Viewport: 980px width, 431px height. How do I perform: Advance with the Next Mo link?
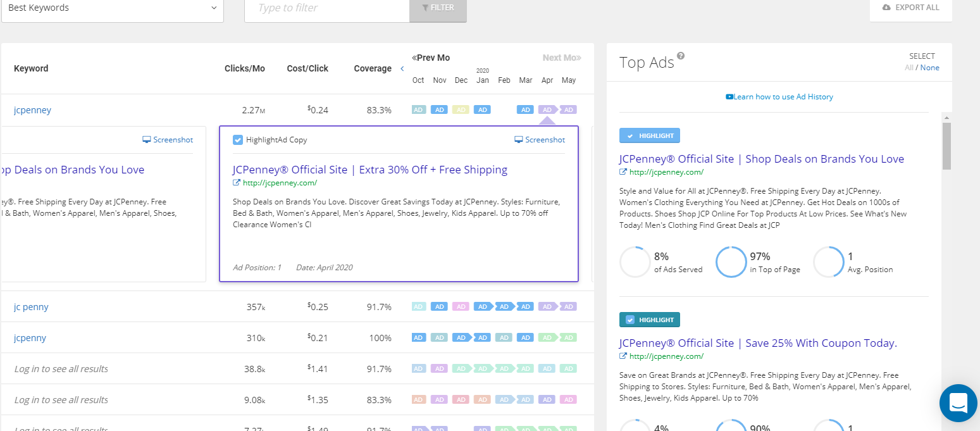(x=562, y=58)
